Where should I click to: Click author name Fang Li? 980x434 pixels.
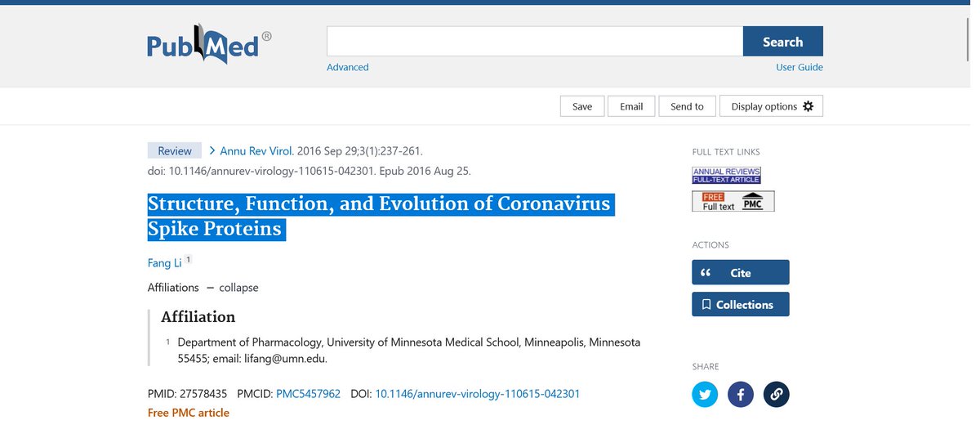pyautogui.click(x=163, y=262)
